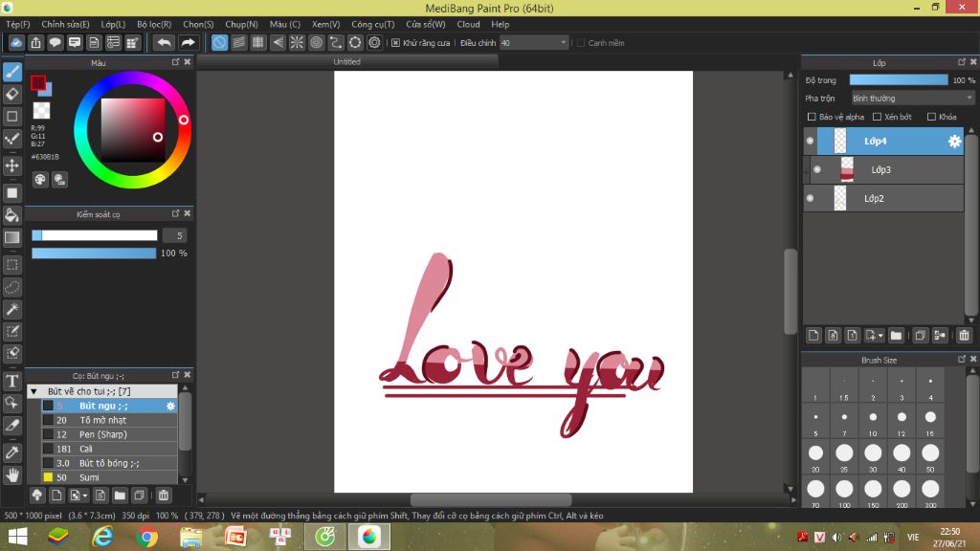This screenshot has height=551, width=980.
Task: Open the add-brush dropdown in Brush panel
Action: (78, 496)
